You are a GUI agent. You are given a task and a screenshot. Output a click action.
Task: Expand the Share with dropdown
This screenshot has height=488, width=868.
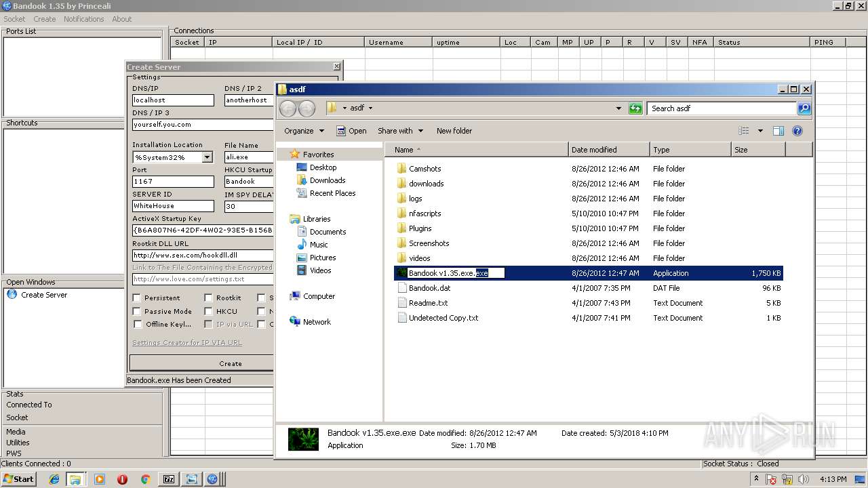pyautogui.click(x=420, y=131)
